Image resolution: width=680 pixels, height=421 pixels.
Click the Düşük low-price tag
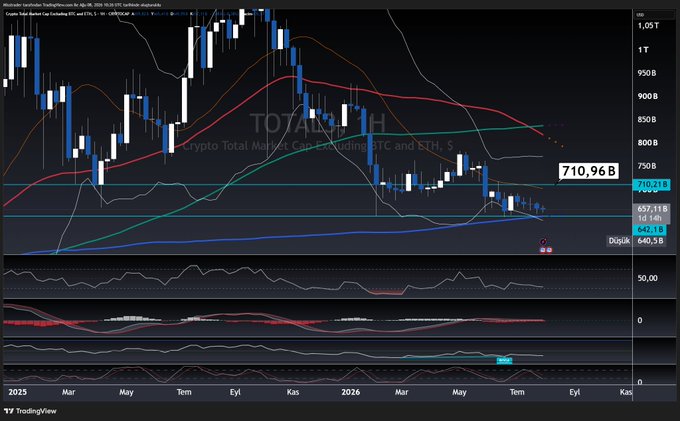coord(619,241)
